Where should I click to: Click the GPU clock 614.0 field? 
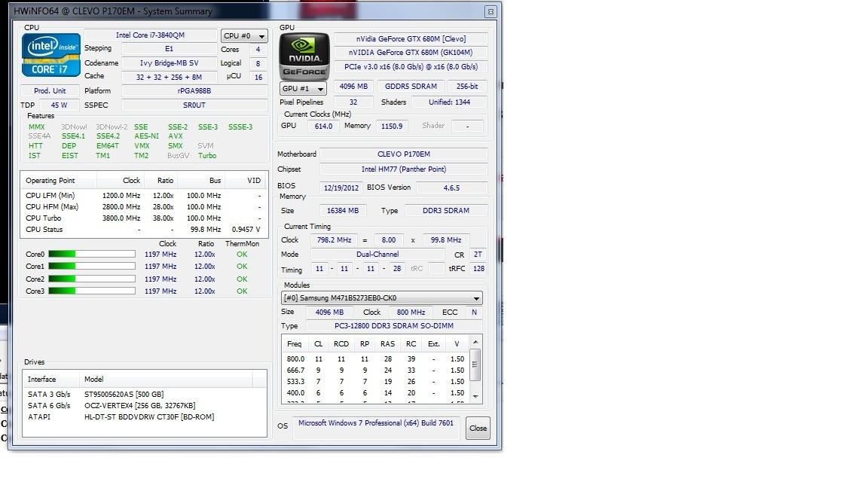tap(323, 127)
